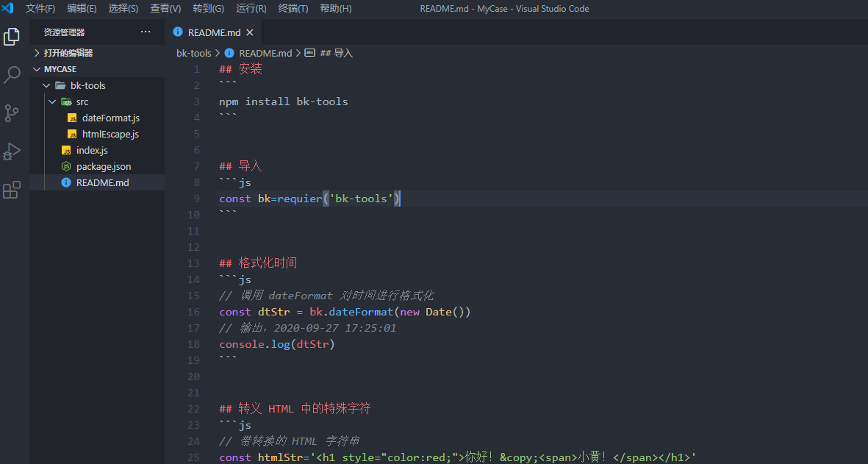Click the JS icon beside htmlEscape.js

point(72,134)
